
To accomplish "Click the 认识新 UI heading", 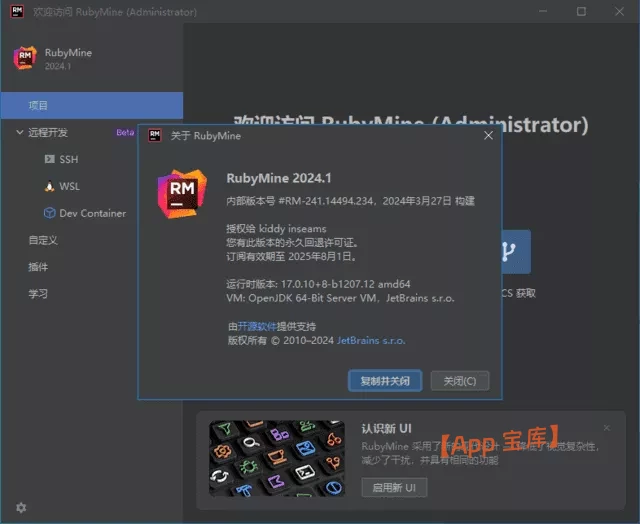I will click(386, 429).
